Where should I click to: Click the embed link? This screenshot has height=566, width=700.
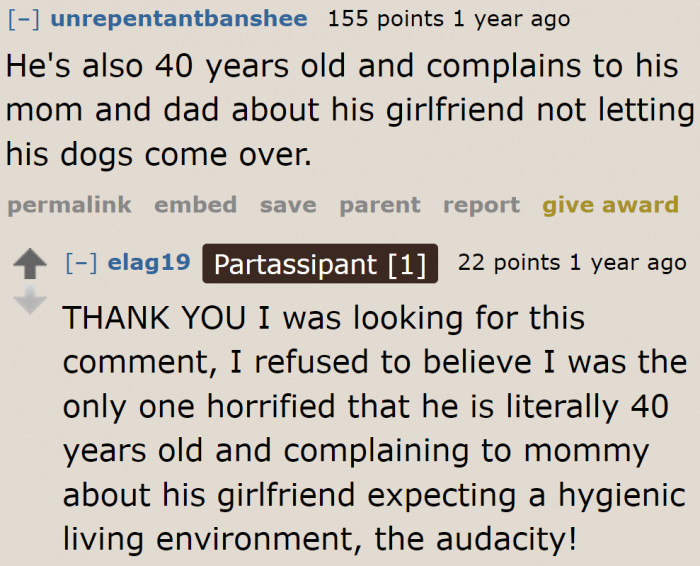coord(195,205)
